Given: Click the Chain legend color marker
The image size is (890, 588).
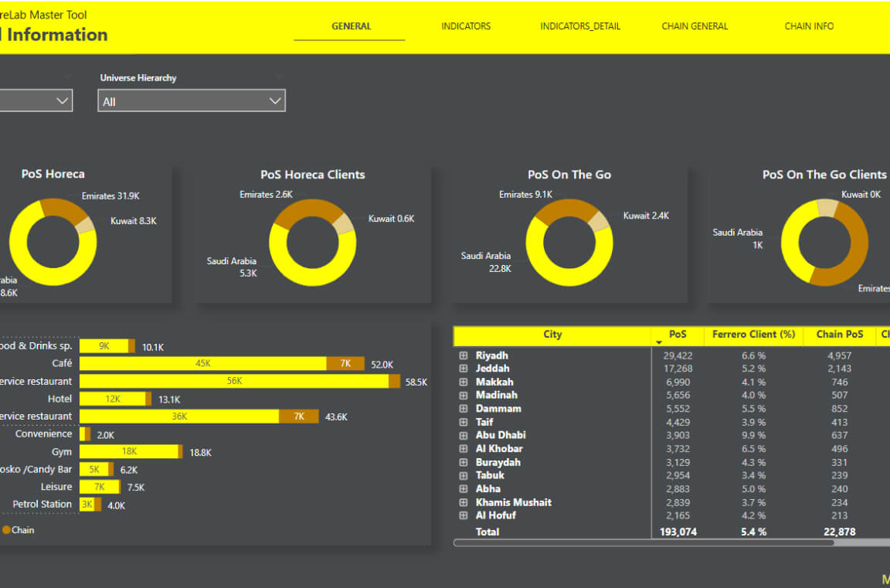Looking at the screenshot, I should point(6,530).
